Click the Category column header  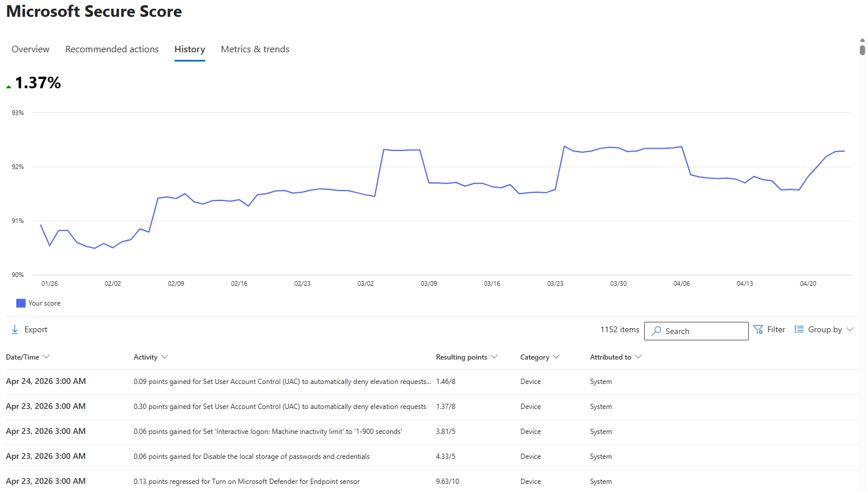(535, 357)
